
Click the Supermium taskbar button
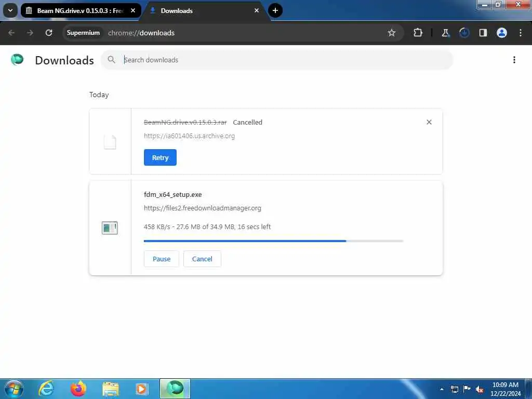175,389
